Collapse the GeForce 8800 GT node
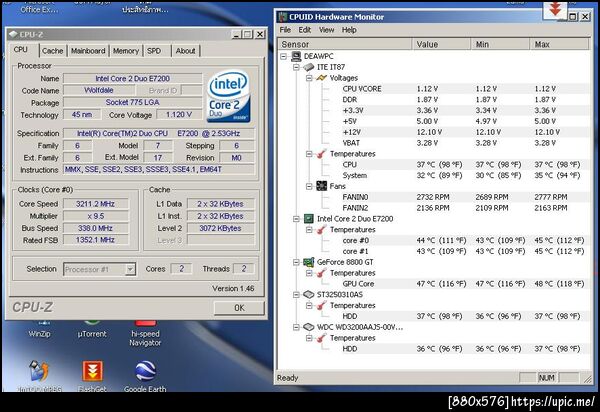The height and width of the screenshot is (412, 600). pyautogui.click(x=297, y=262)
